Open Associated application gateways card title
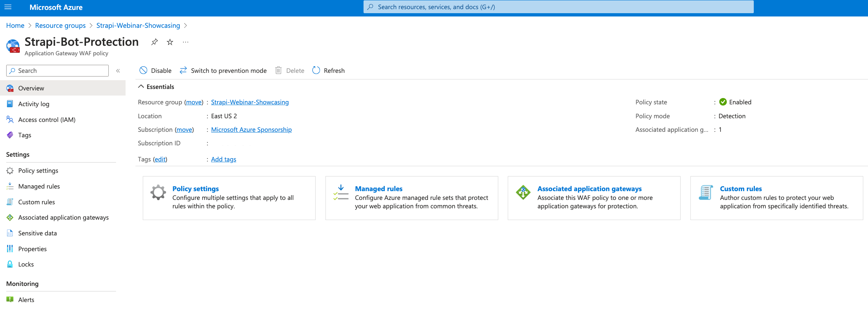 coord(589,189)
